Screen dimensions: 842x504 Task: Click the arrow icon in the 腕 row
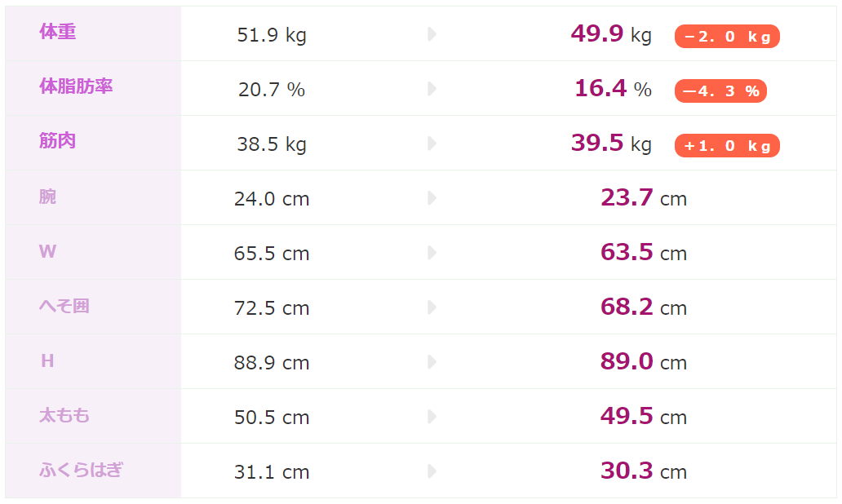pyautogui.click(x=432, y=198)
